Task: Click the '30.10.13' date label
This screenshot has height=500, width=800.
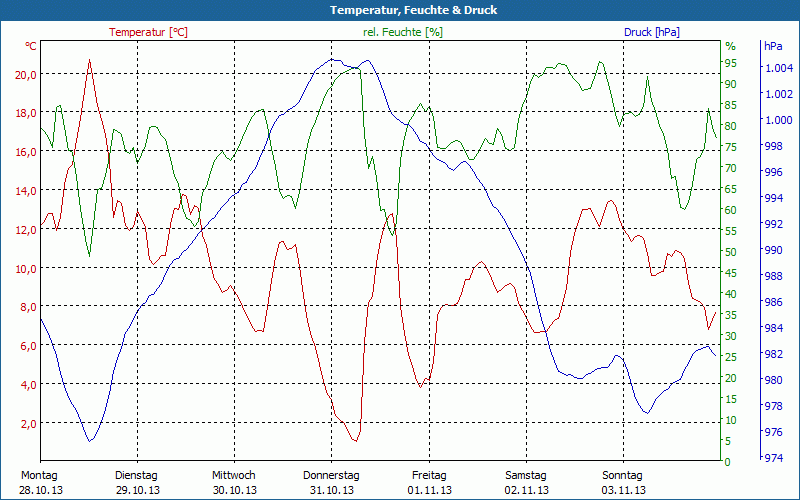Action: [x=235, y=490]
